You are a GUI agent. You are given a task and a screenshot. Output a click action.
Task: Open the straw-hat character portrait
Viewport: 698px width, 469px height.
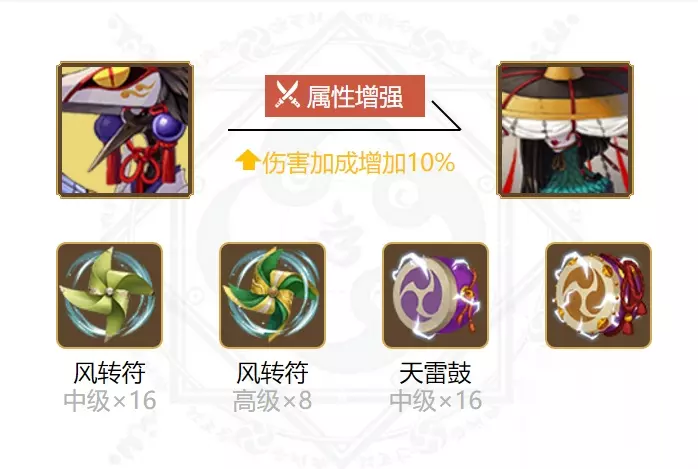[565, 129]
